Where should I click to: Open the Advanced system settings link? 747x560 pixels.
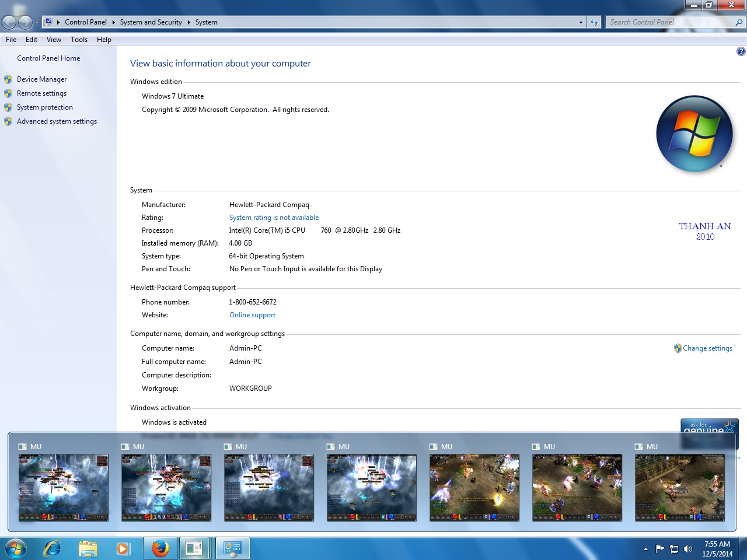[57, 121]
